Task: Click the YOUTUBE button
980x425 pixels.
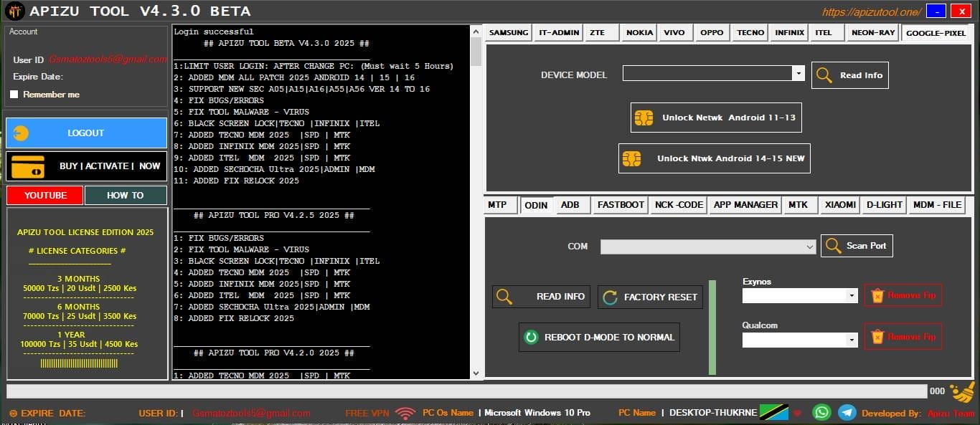Action: tap(44, 195)
